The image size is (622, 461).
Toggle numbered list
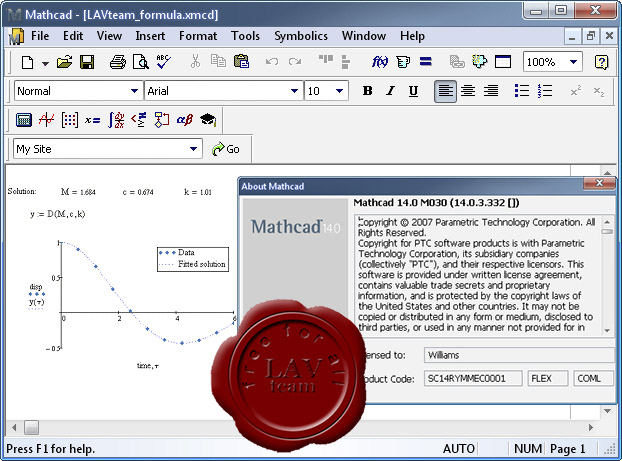pos(545,91)
